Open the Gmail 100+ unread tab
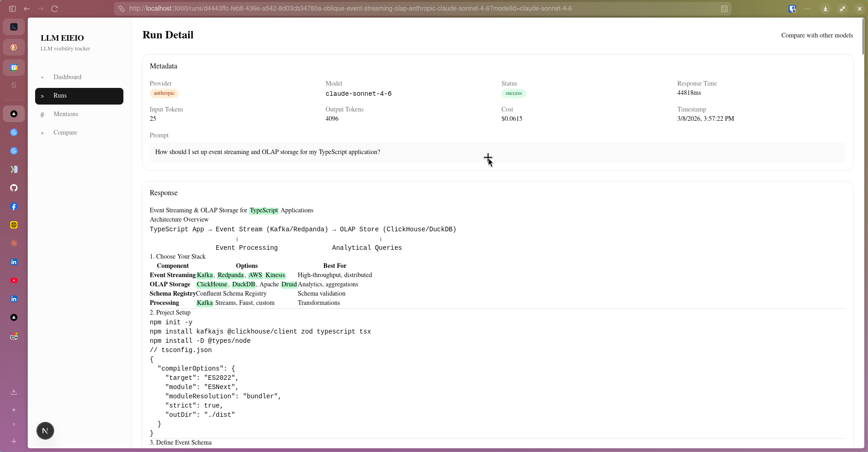The width and height of the screenshot is (868, 452). click(x=14, y=336)
